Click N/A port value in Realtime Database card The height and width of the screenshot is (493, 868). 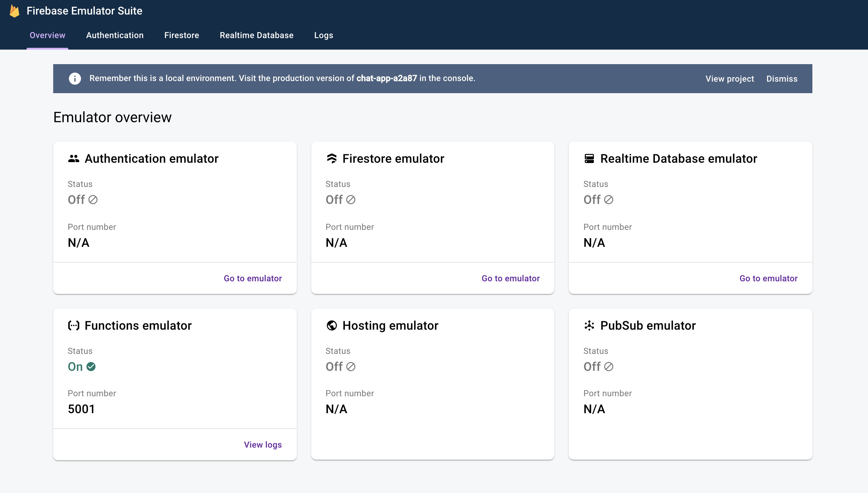tap(594, 243)
